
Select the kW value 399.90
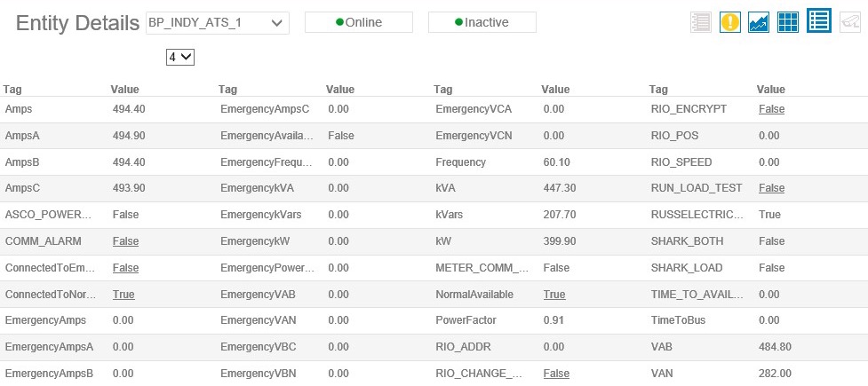560,241
